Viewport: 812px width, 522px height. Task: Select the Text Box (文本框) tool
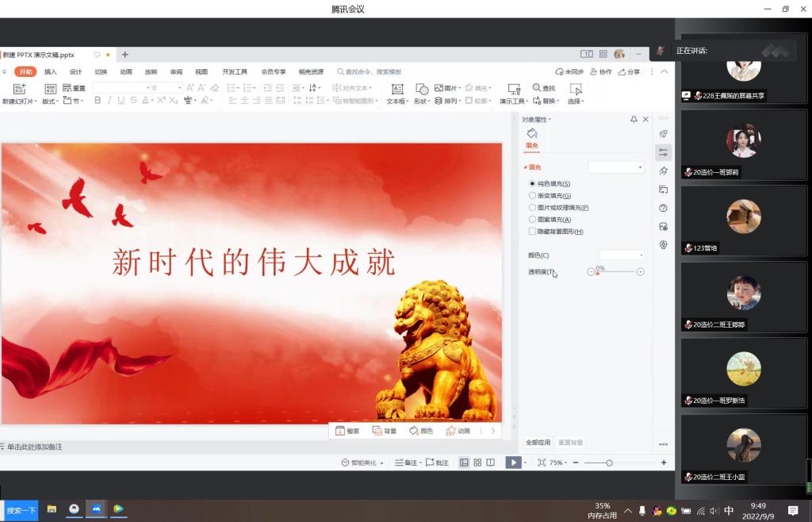tap(397, 89)
